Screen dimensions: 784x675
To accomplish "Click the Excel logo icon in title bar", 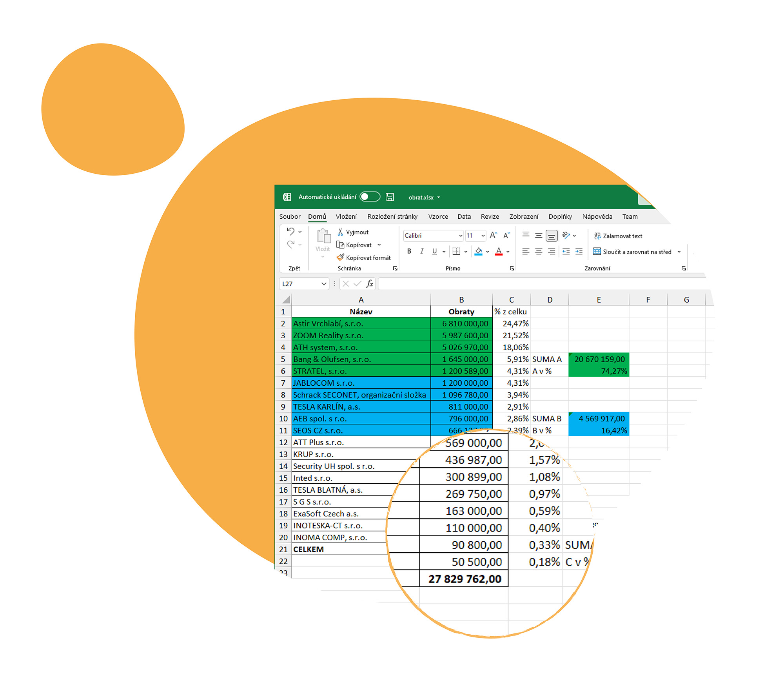I will point(287,197).
